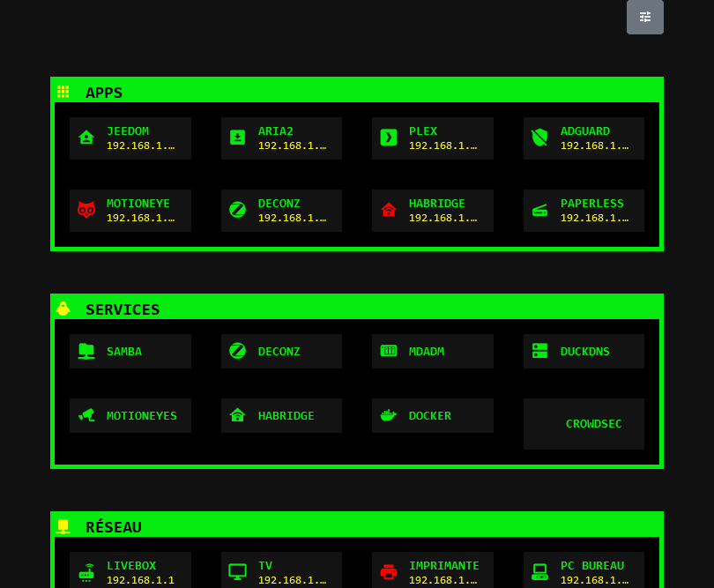Click the Plex chevron icon
The width and height of the screenshot is (714, 588).
click(x=389, y=138)
